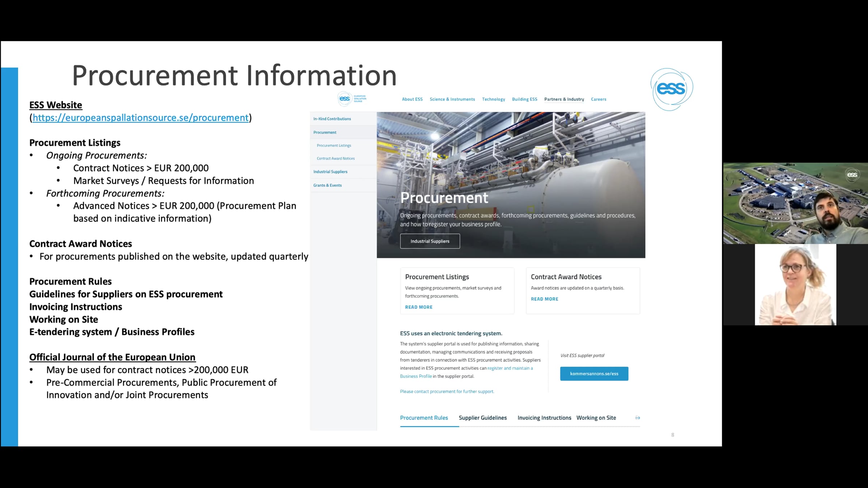Click 'Guidelines for Suppliers on ESS procurement' text
The height and width of the screenshot is (488, 868).
click(126, 294)
